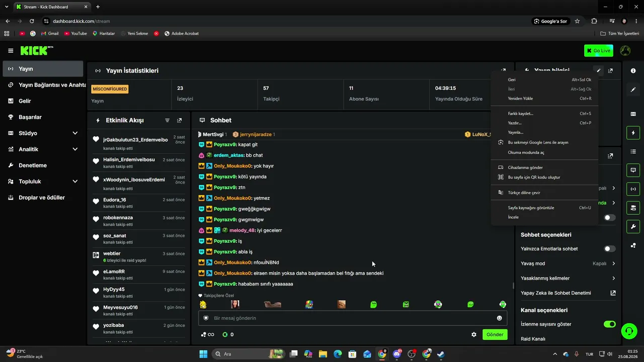Choose İncele in the context menu

(x=545, y=217)
